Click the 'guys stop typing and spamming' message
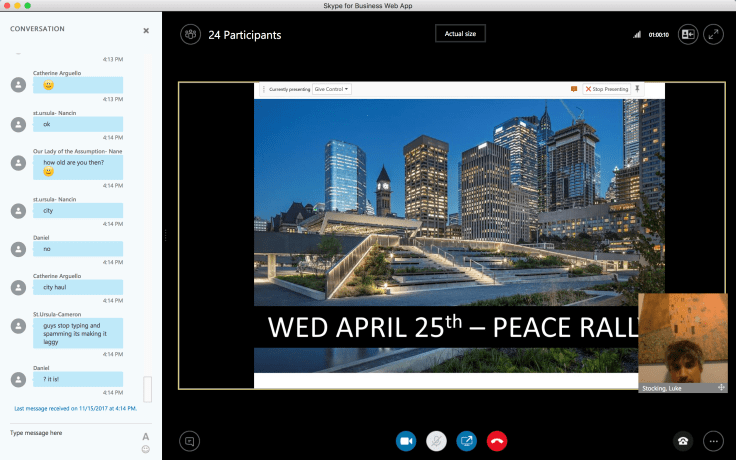The width and height of the screenshot is (736, 460). pos(78,333)
